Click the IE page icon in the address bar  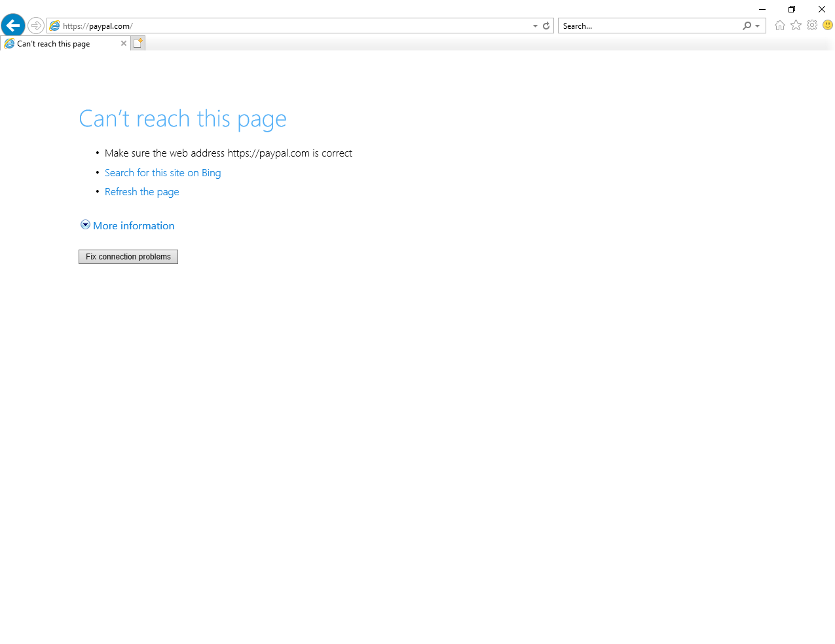point(55,26)
